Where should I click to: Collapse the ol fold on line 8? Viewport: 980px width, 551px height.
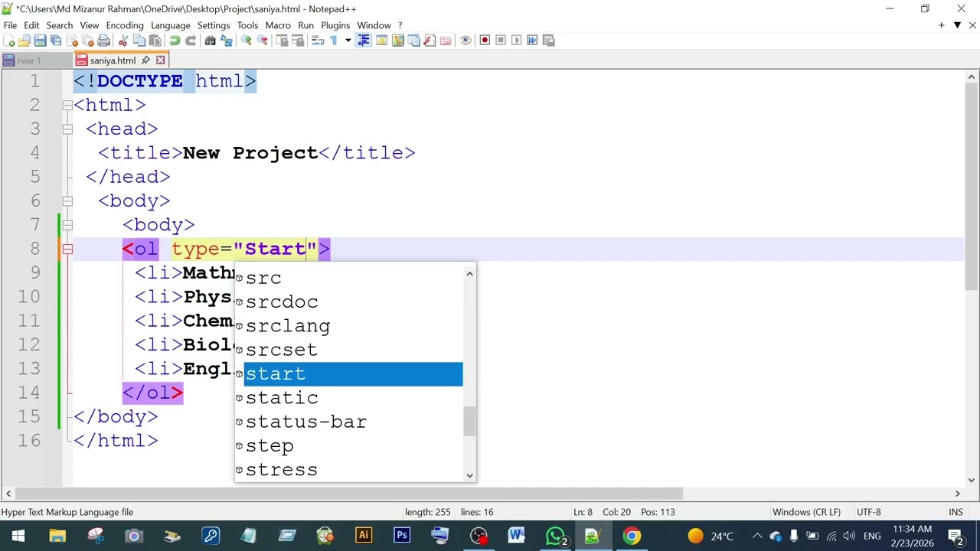[67, 249]
